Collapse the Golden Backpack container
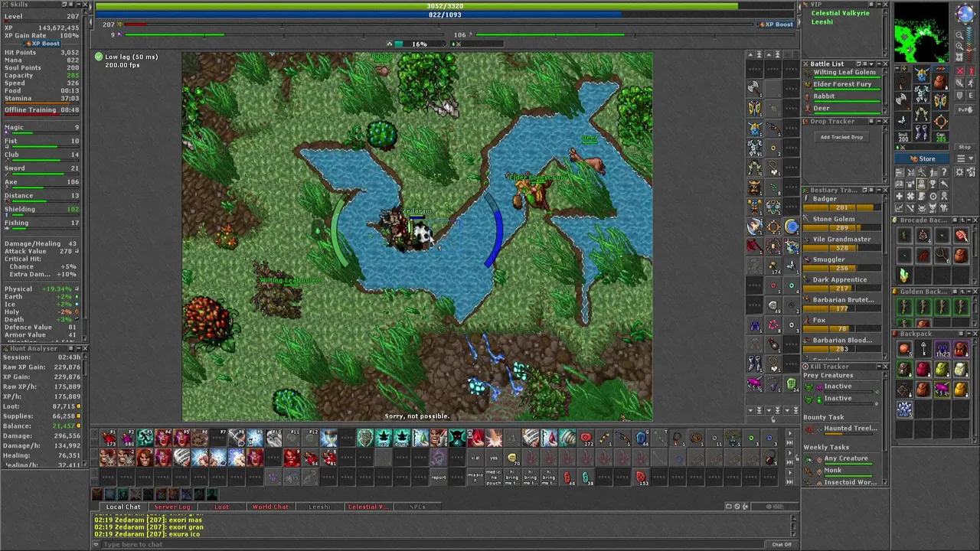The width and height of the screenshot is (980, 551). click(969, 292)
